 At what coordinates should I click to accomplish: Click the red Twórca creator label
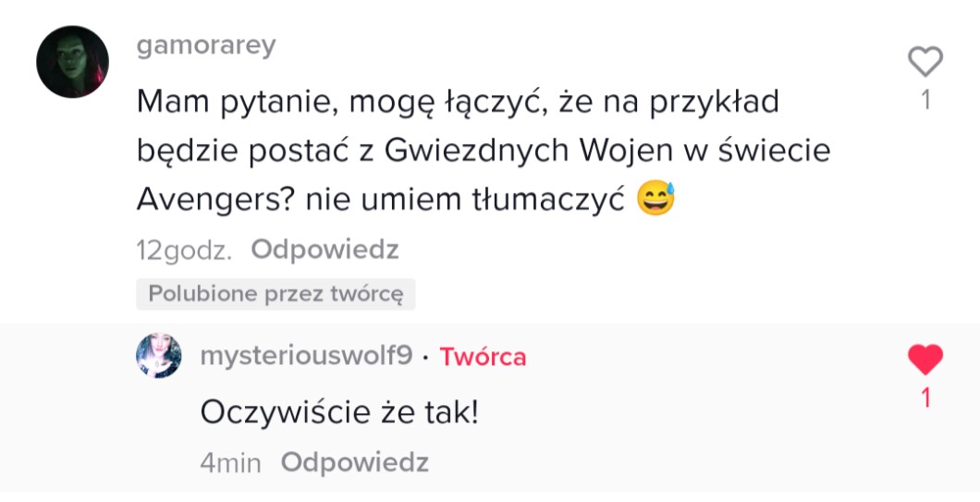[x=483, y=357]
